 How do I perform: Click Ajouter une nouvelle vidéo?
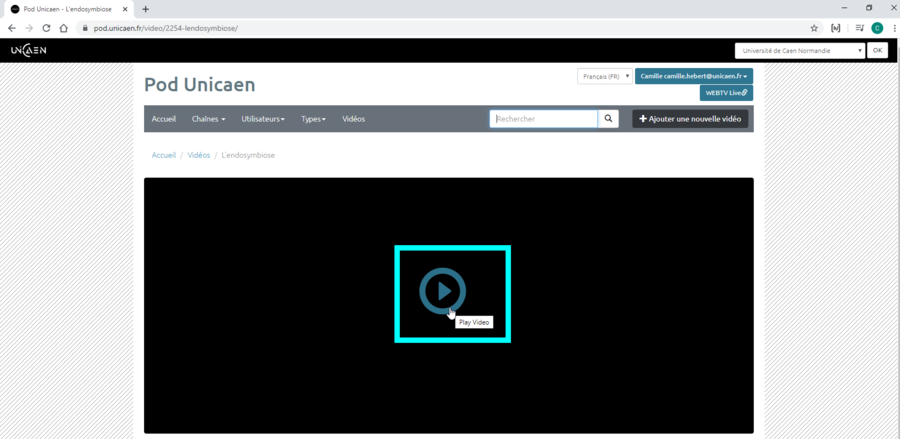tap(690, 119)
